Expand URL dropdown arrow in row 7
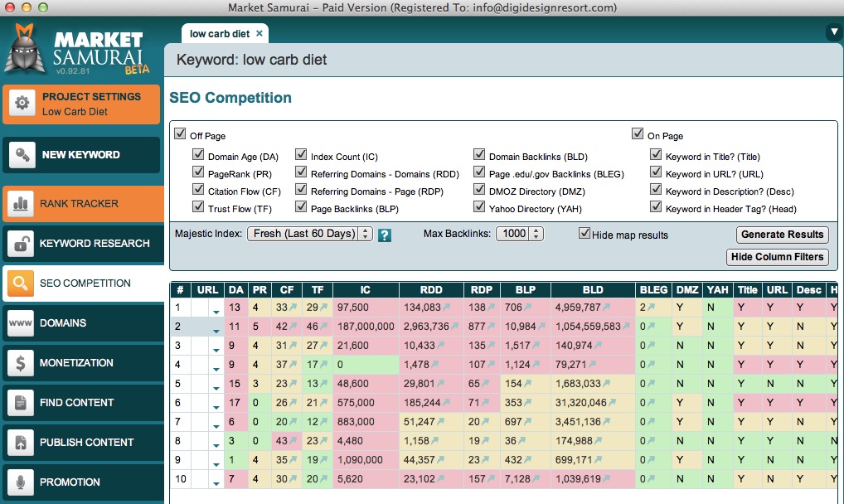844x504 pixels. click(x=216, y=426)
